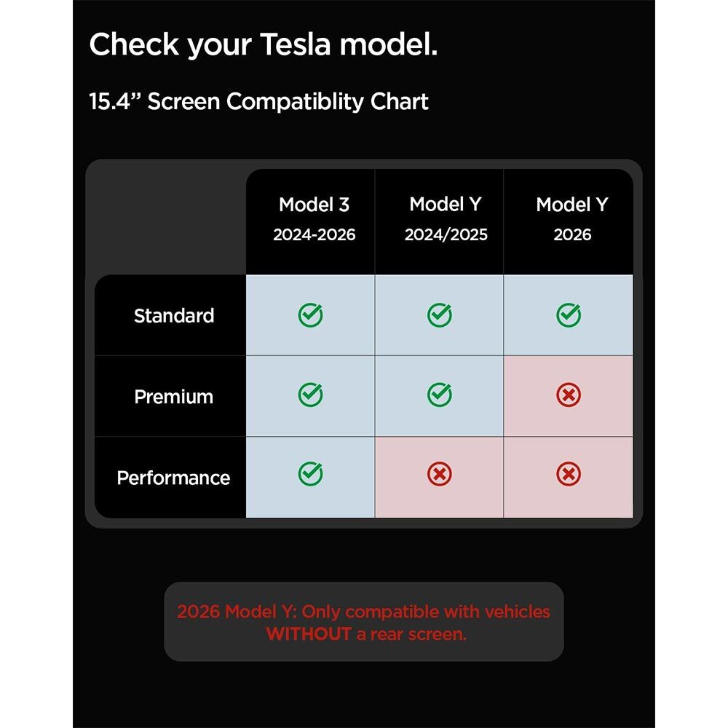Click the Premium row label
Viewport: 728px width, 728px height.
coord(174,397)
